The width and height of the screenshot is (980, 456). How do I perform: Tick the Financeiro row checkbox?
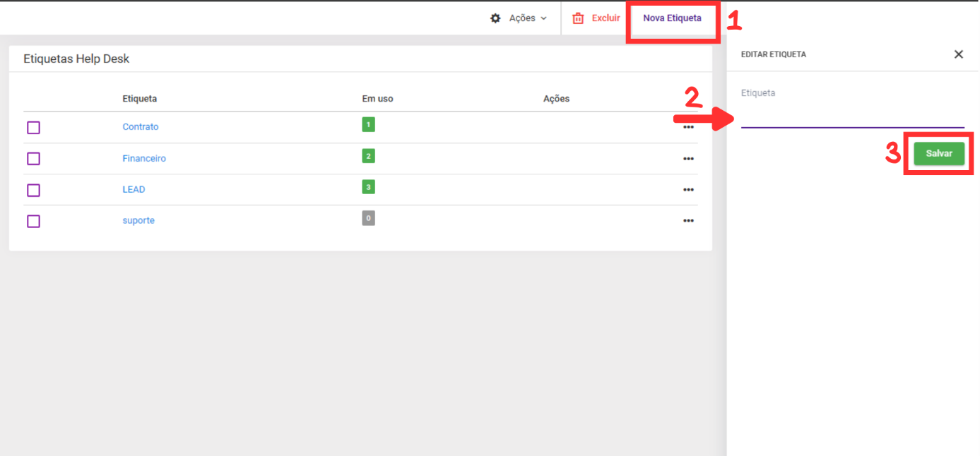tap(33, 159)
